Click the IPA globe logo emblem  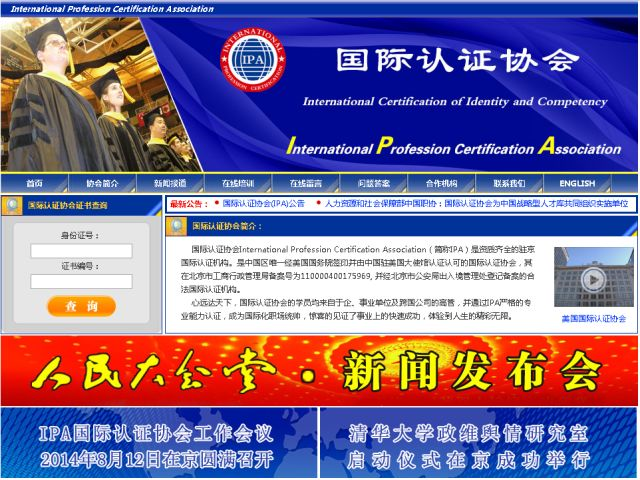click(253, 60)
